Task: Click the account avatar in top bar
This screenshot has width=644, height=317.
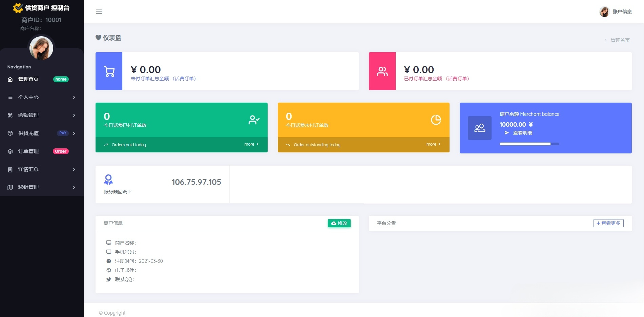Action: 604,12
